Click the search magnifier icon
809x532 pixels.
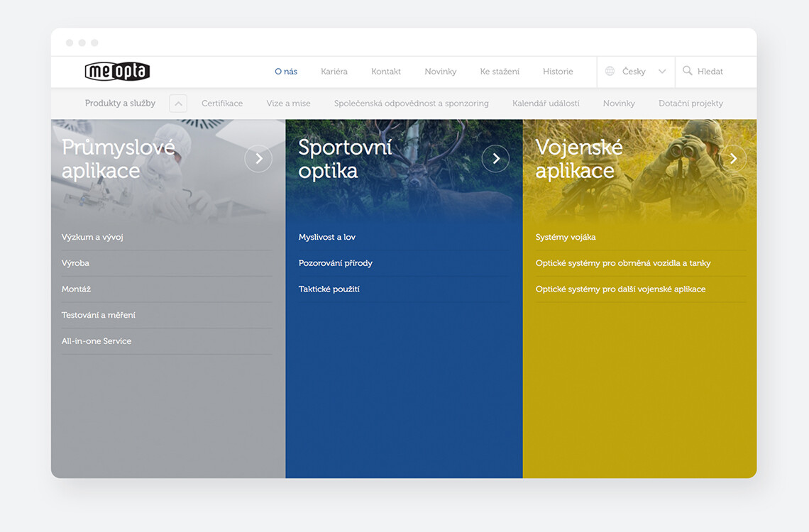(687, 71)
